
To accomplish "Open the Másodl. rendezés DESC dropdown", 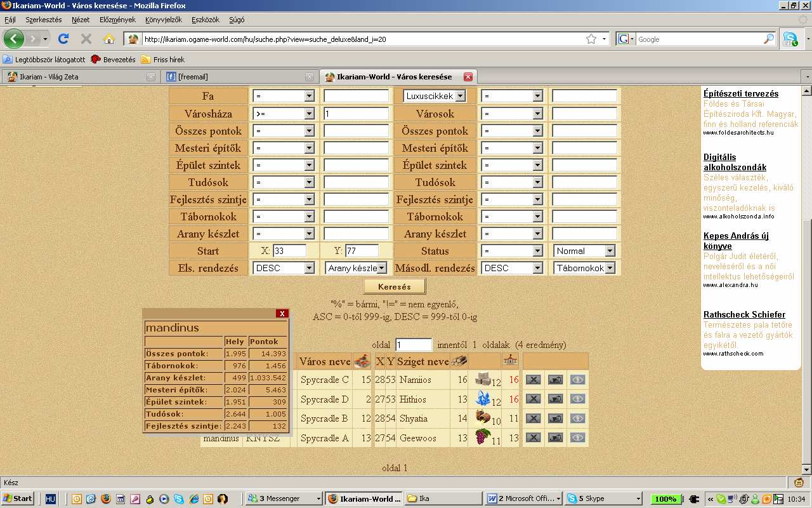I will [x=512, y=268].
